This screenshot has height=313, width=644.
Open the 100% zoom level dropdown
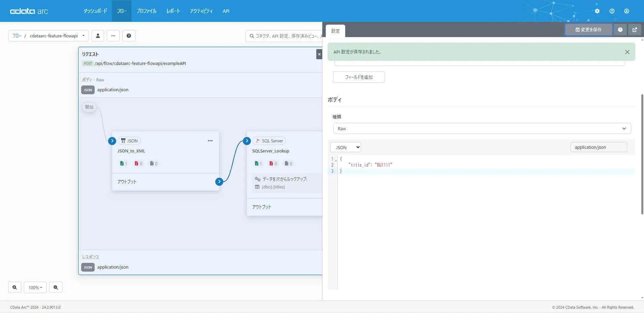(35, 287)
